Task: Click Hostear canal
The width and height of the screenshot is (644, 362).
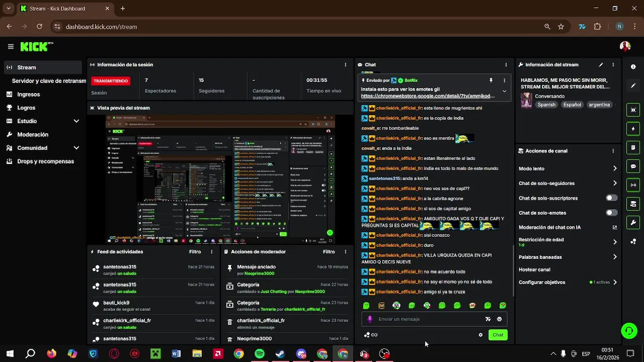Action: [x=534, y=270]
